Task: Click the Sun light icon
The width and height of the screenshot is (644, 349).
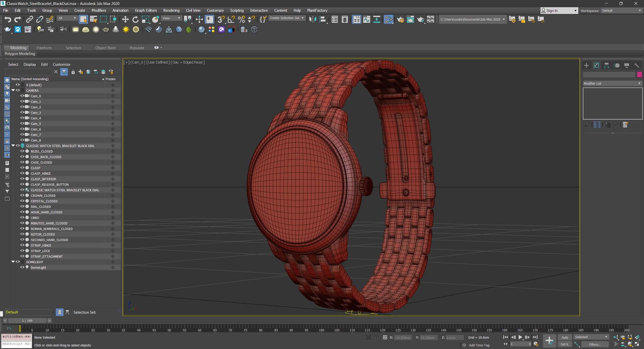Action: pos(126,30)
